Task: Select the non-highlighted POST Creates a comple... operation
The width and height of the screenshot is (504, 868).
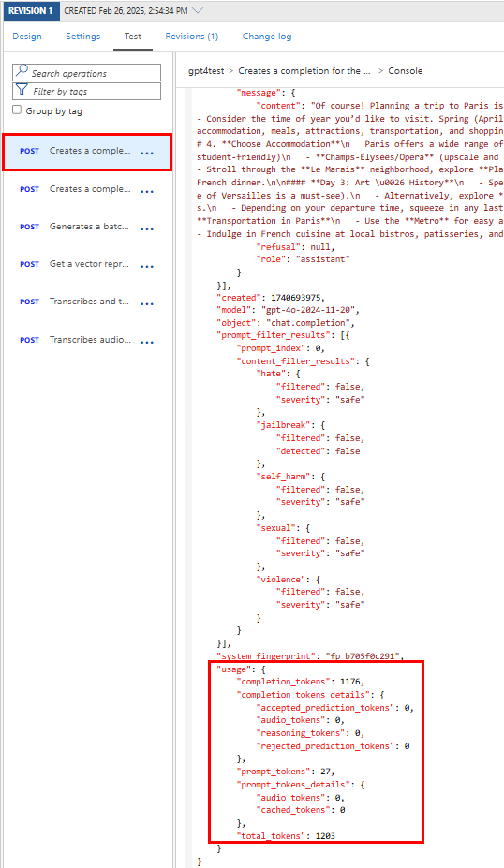Action: point(87,189)
